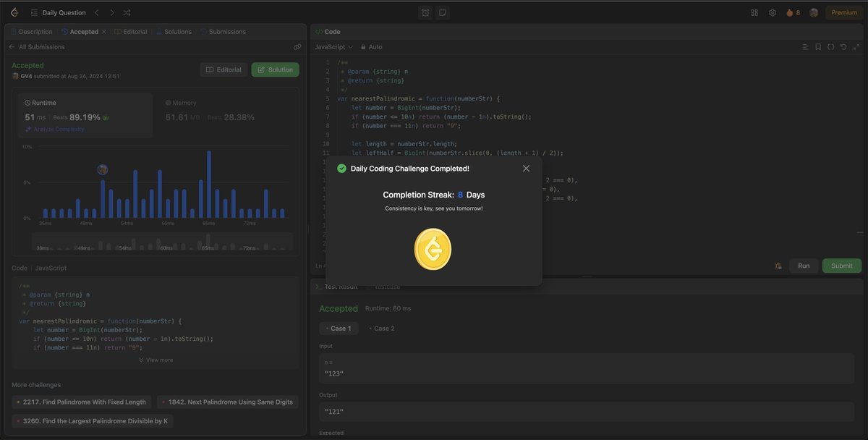Click fullscreen expand icon in editor
Screen dimensions: 868x440
coord(856,47)
